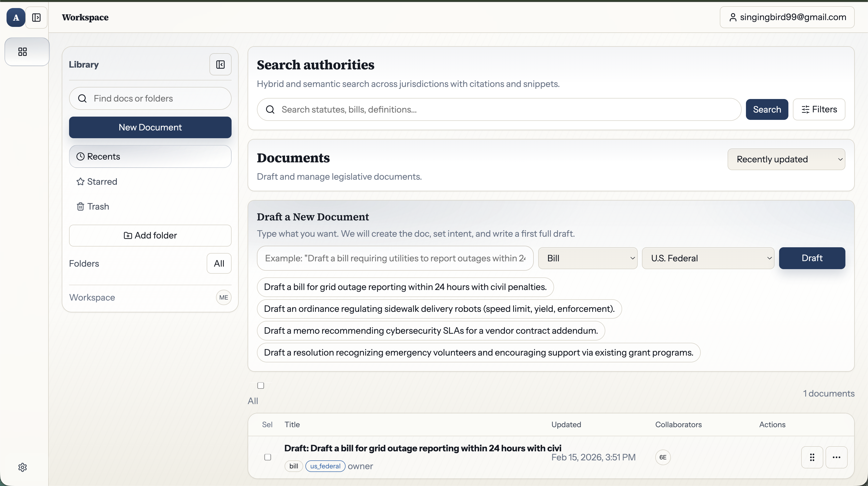
Task: Click the Search statutes input field
Action: point(499,110)
